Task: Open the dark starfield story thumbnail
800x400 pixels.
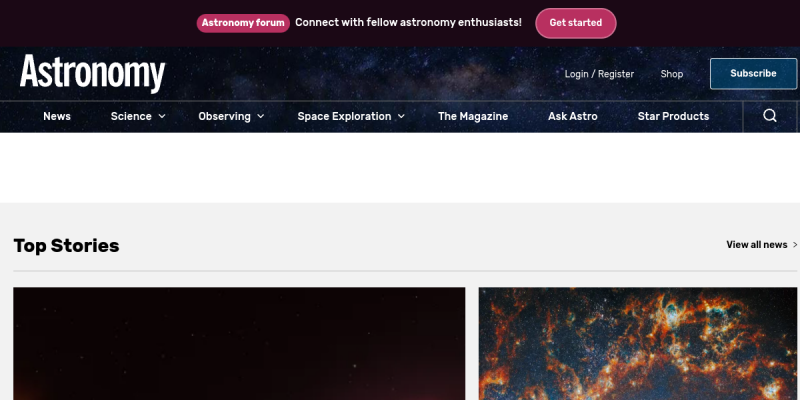Action: click(x=239, y=343)
